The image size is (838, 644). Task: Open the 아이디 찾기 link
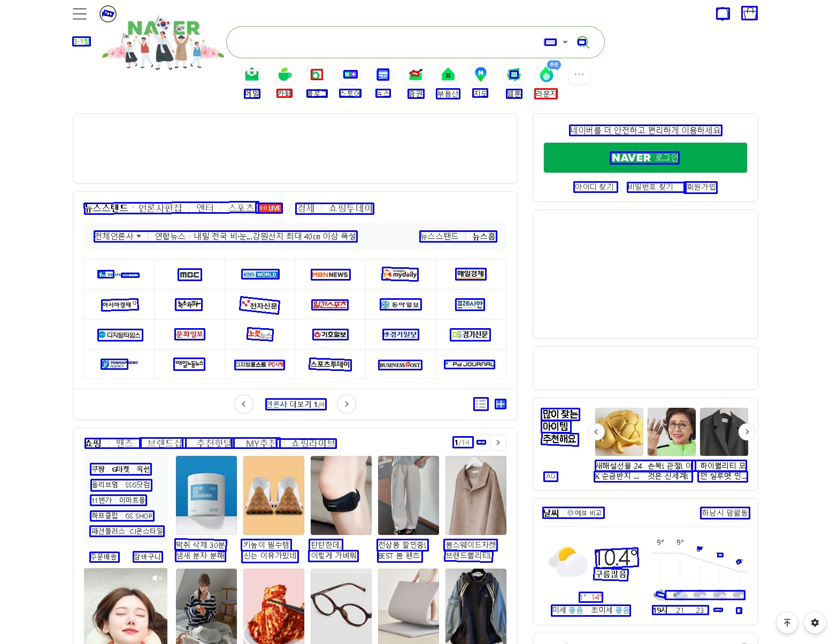click(595, 187)
